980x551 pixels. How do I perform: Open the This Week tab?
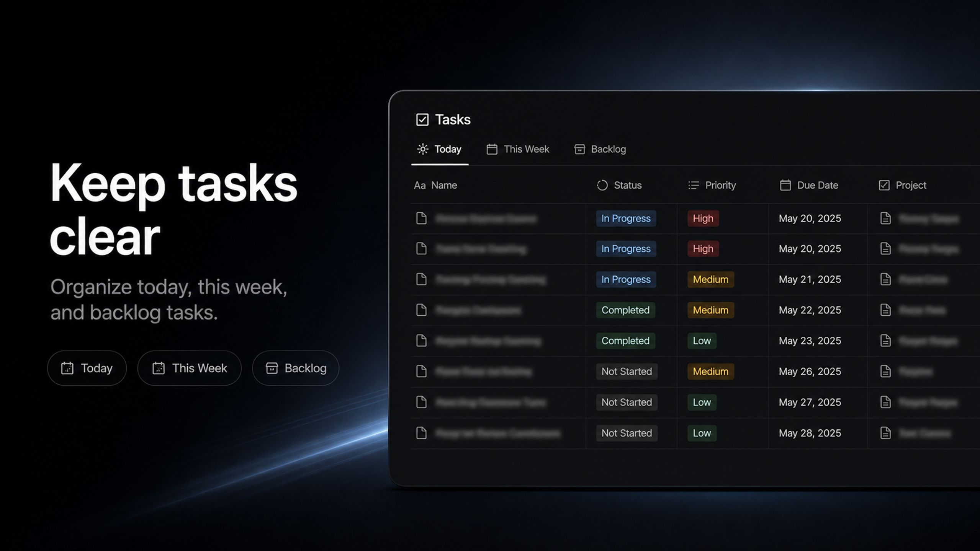pyautogui.click(x=518, y=149)
